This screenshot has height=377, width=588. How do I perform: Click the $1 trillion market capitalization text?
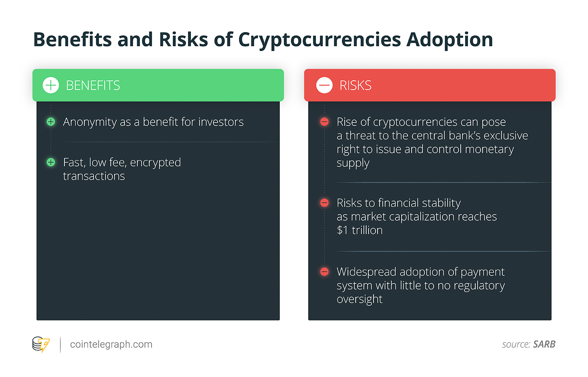[416, 216]
